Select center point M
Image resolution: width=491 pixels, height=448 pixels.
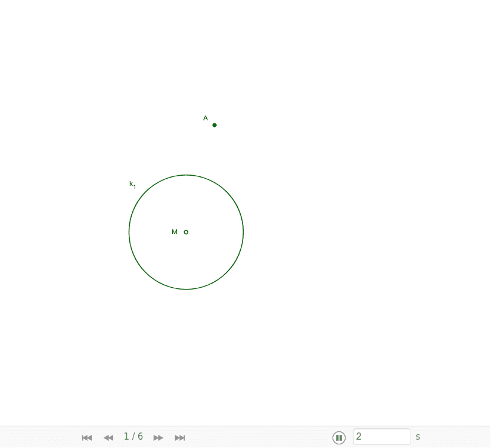point(186,232)
